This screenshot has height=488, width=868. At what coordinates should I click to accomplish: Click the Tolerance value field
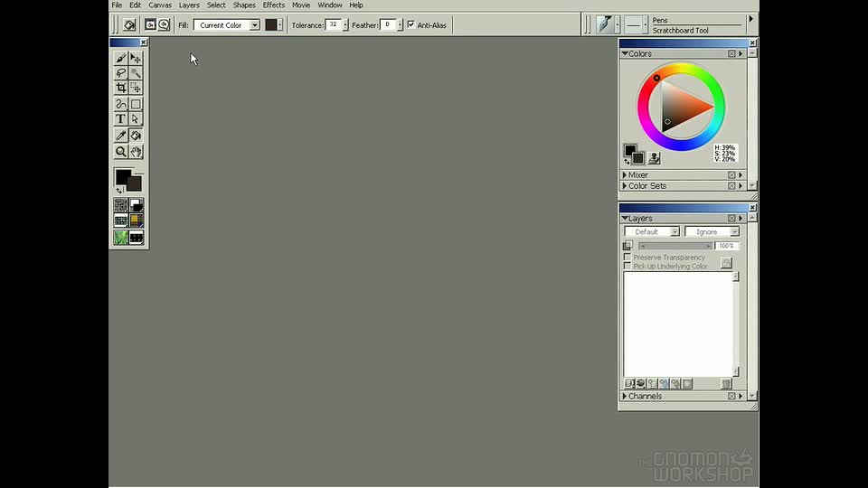point(334,25)
